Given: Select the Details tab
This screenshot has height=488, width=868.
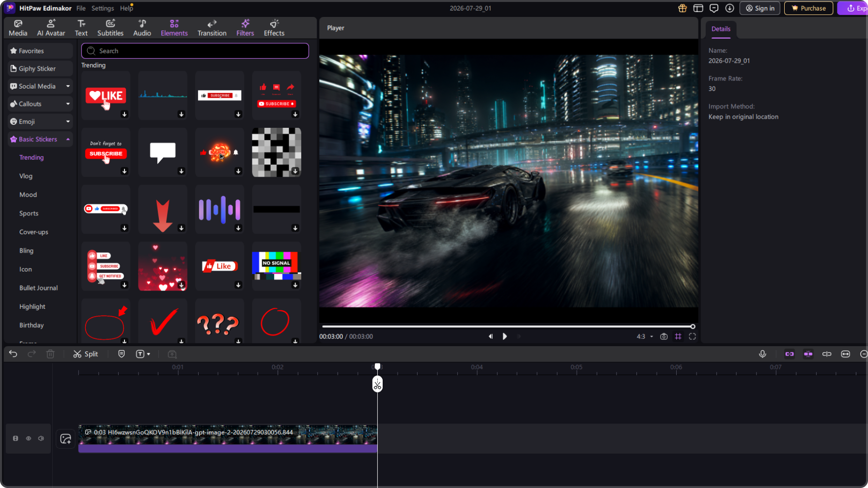Looking at the screenshot, I should (721, 29).
